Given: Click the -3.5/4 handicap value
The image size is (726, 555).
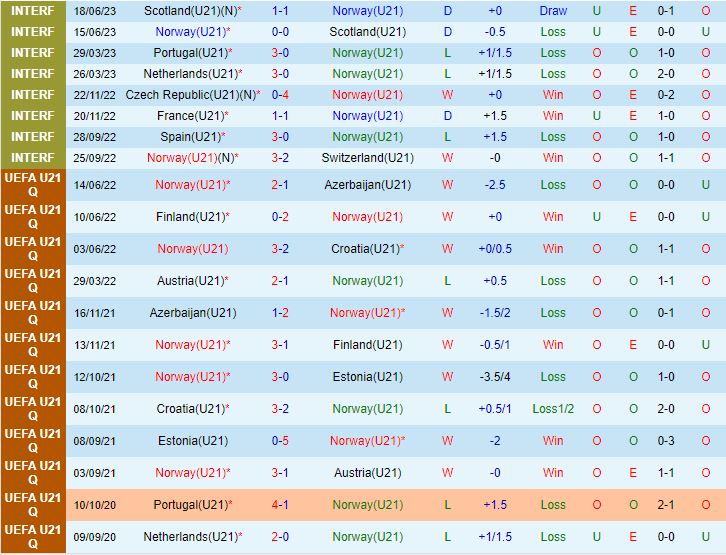Looking at the screenshot, I should (x=494, y=377).
